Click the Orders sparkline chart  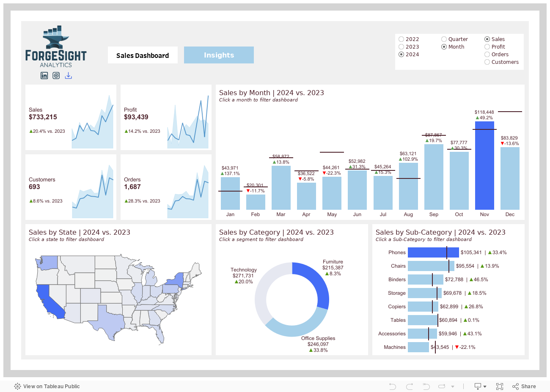188,191
